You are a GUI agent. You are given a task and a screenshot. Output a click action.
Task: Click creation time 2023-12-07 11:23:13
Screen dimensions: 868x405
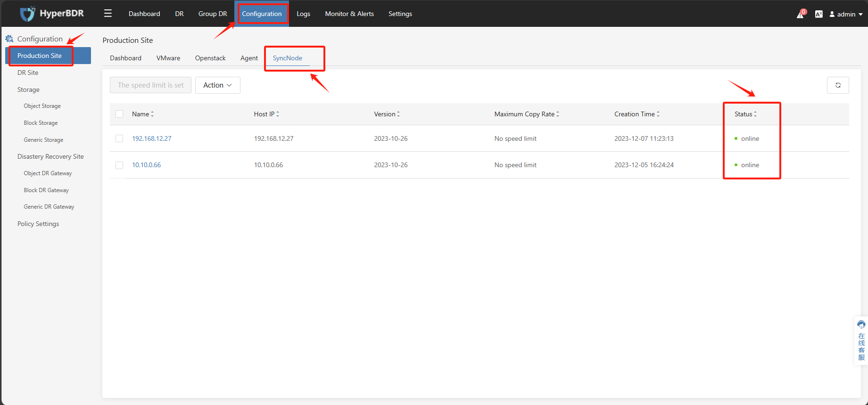(644, 138)
